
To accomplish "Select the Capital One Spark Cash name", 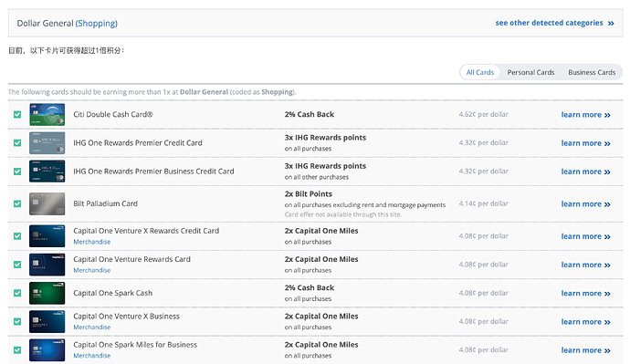I will tap(113, 293).
